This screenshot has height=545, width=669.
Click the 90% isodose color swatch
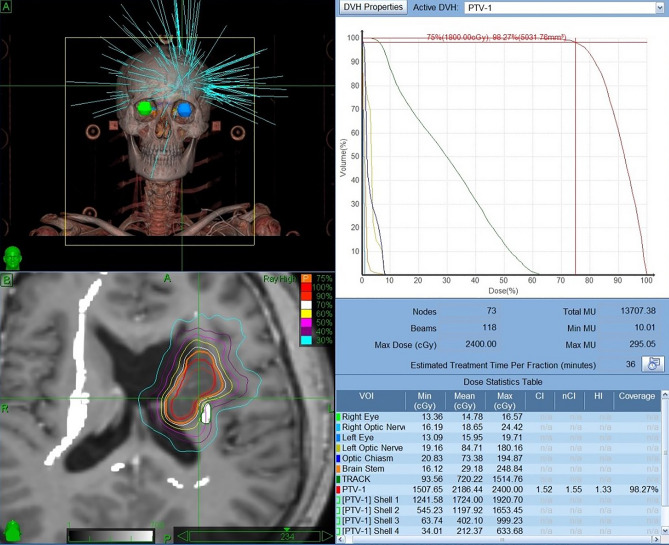pyautogui.click(x=306, y=296)
